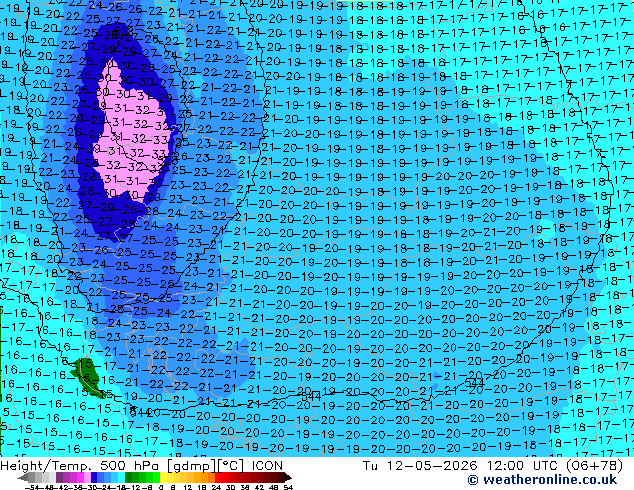This screenshot has width=634, height=490.
Task: Click the pink cold-core region on the map
Action: click(133, 133)
